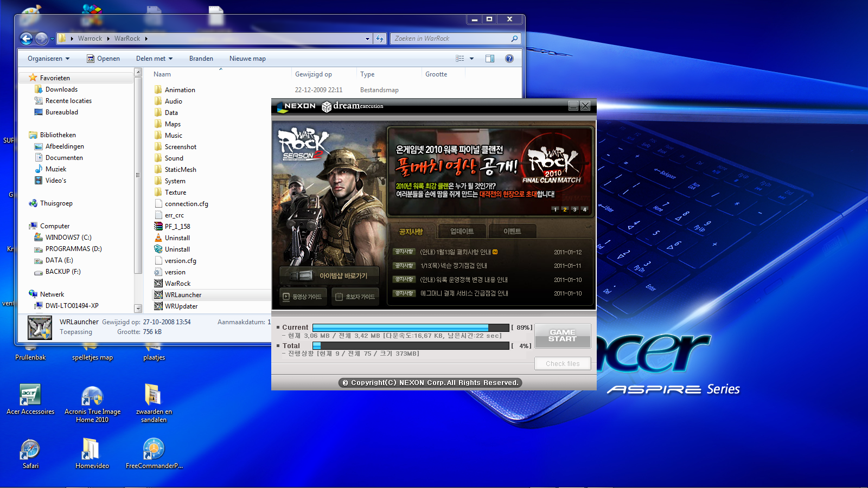Select the Animation folder icon
Image resolution: width=868 pixels, height=488 pixels.
point(158,89)
